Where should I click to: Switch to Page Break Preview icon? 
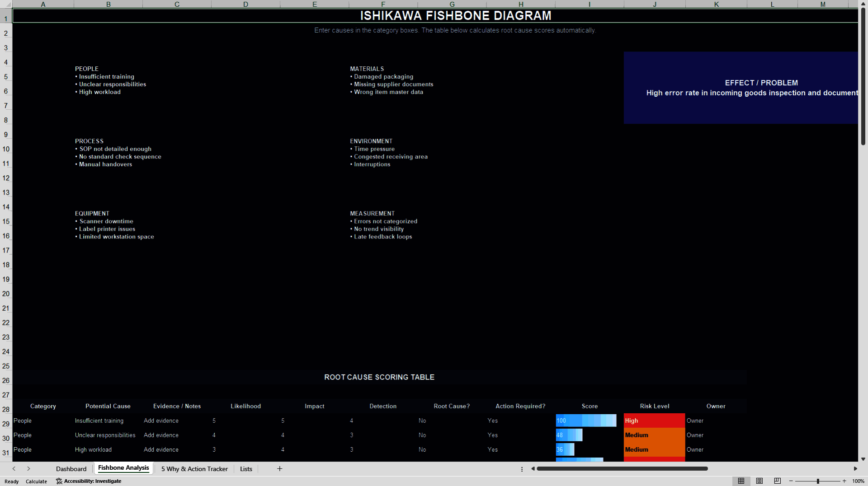pos(778,481)
